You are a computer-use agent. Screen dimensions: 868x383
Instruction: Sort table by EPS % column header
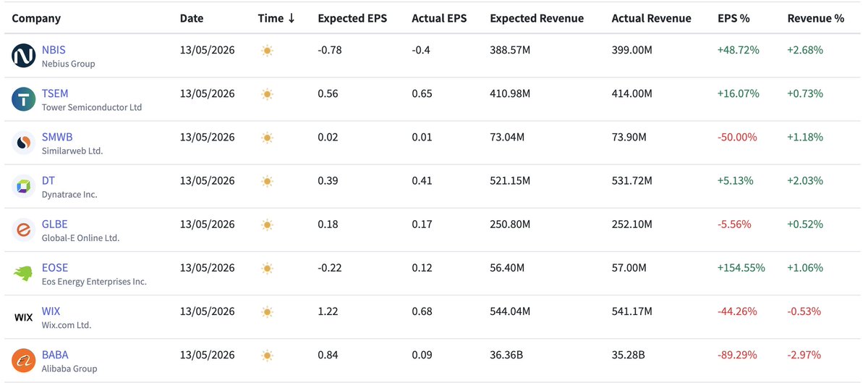(733, 18)
